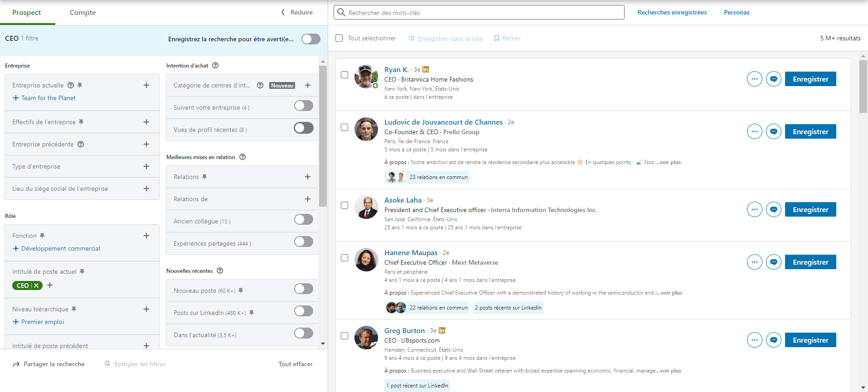Add Team for the Planet company filter
Image resolution: width=868 pixels, height=392 pixels.
44,98
